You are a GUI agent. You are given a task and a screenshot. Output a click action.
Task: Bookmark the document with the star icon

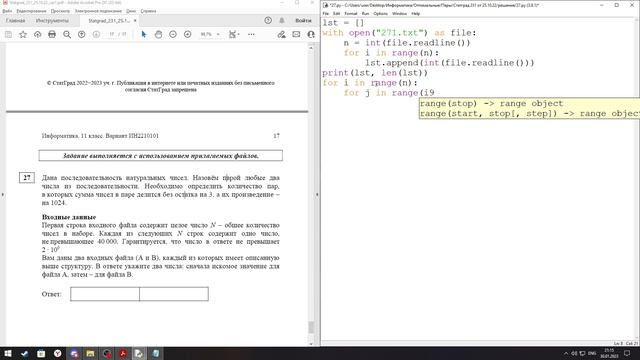(23, 35)
